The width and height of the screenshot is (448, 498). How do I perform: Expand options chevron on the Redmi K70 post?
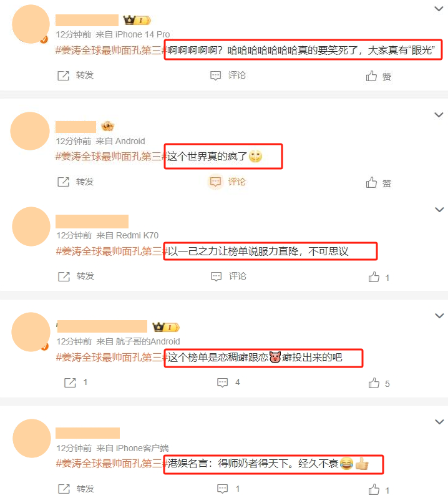point(439,210)
